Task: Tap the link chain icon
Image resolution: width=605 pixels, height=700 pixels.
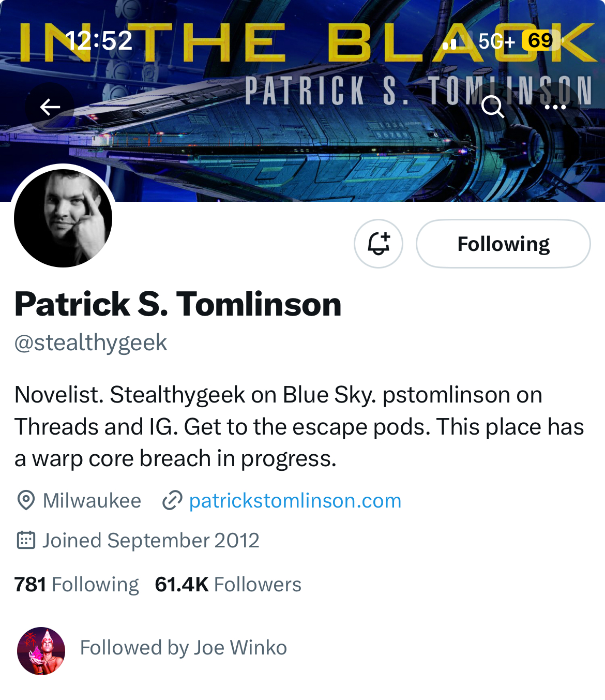Action: point(172,500)
